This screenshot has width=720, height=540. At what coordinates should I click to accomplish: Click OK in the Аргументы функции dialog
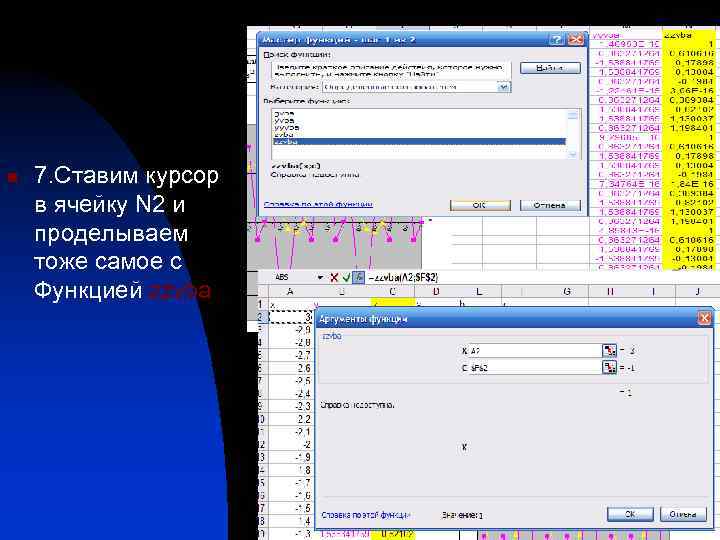[x=630, y=514]
